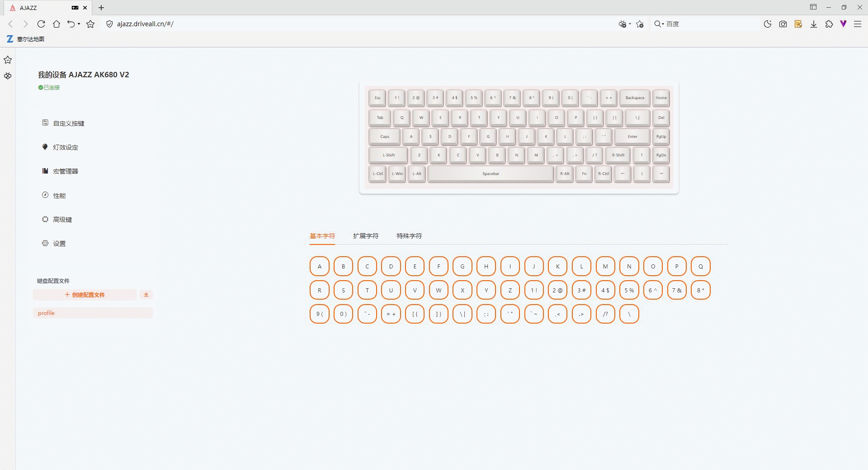Open the browser hamburger menu
The width and height of the screenshot is (868, 470).
click(x=857, y=24)
